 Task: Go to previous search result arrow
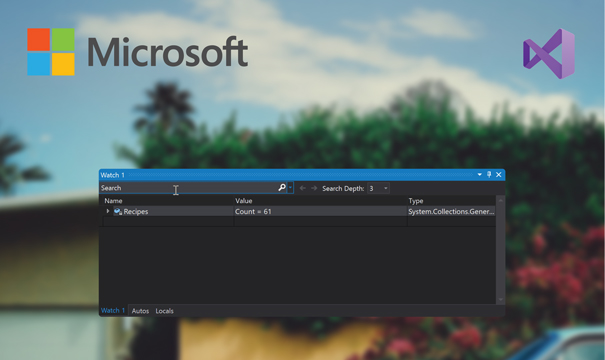[303, 188]
